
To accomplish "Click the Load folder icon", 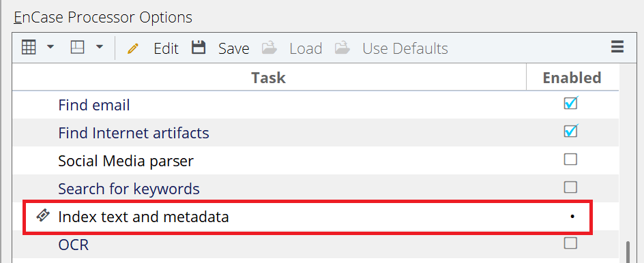I will tap(269, 48).
